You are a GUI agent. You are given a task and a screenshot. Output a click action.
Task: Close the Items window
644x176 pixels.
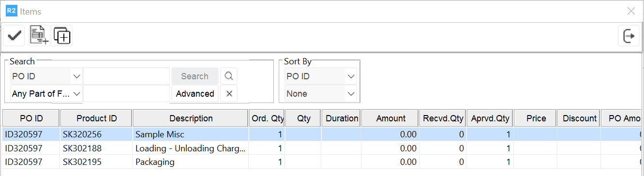click(631, 11)
